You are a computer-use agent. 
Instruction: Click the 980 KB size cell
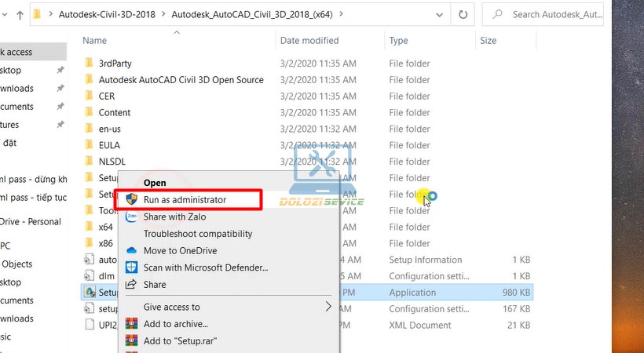pyautogui.click(x=516, y=293)
